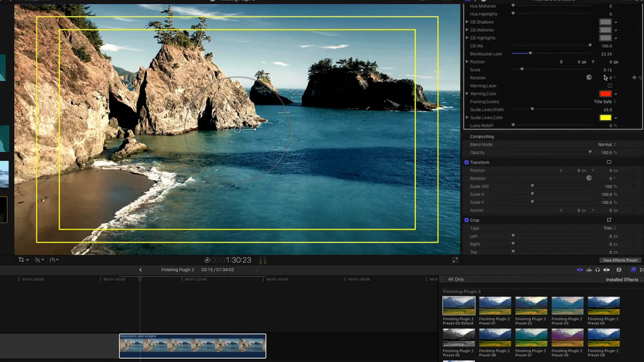Click the Blockbuster.Look slider handle
The height and width of the screenshot is (362, 644).
530,53
